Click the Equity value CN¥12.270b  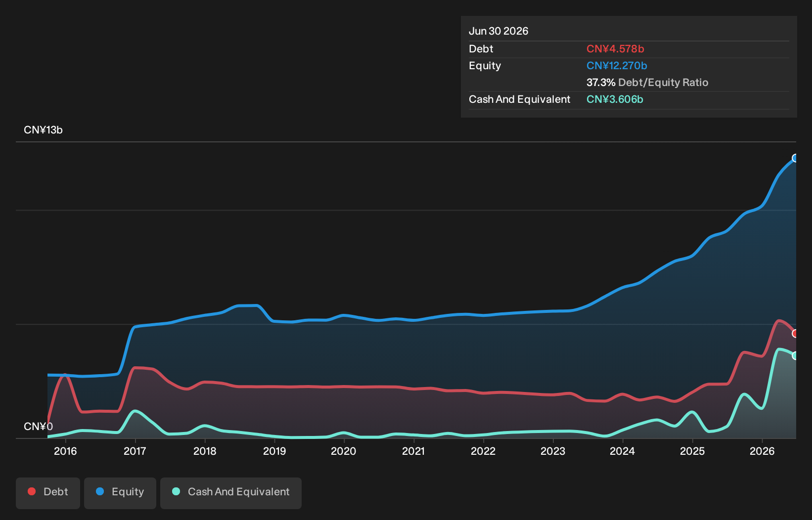pos(617,66)
